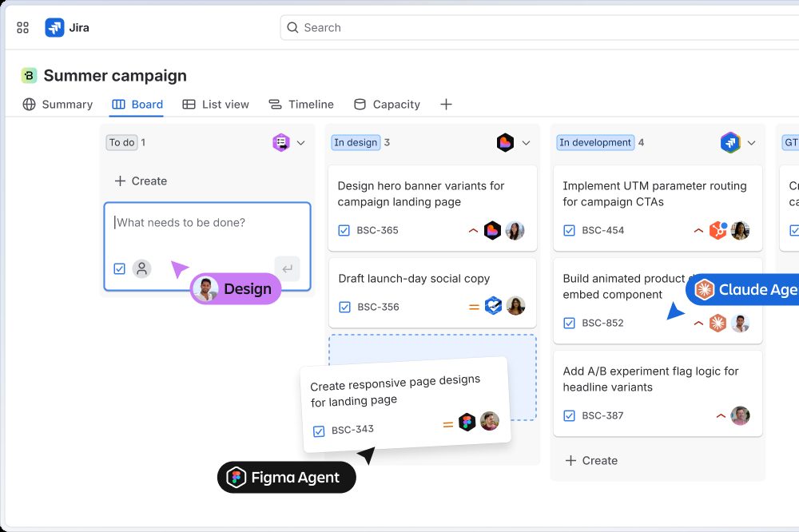Click the priority icon on card BSC-387
The height and width of the screenshot is (532, 799).
[x=721, y=416]
